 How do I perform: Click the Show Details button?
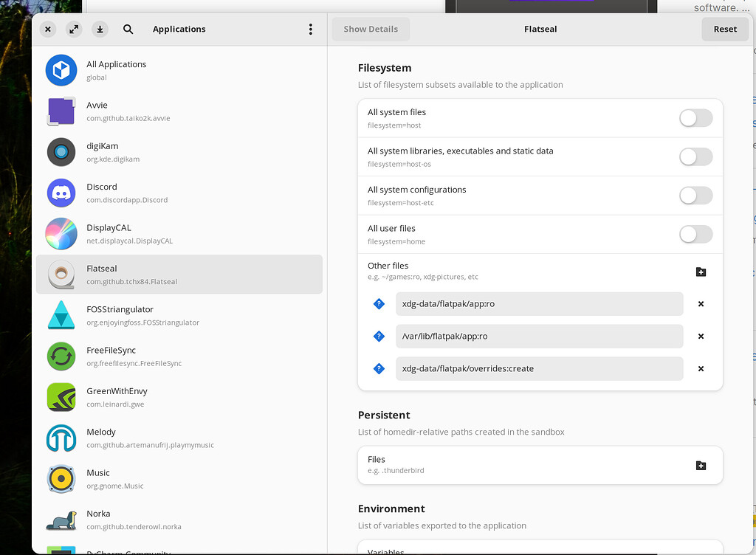[x=370, y=29]
